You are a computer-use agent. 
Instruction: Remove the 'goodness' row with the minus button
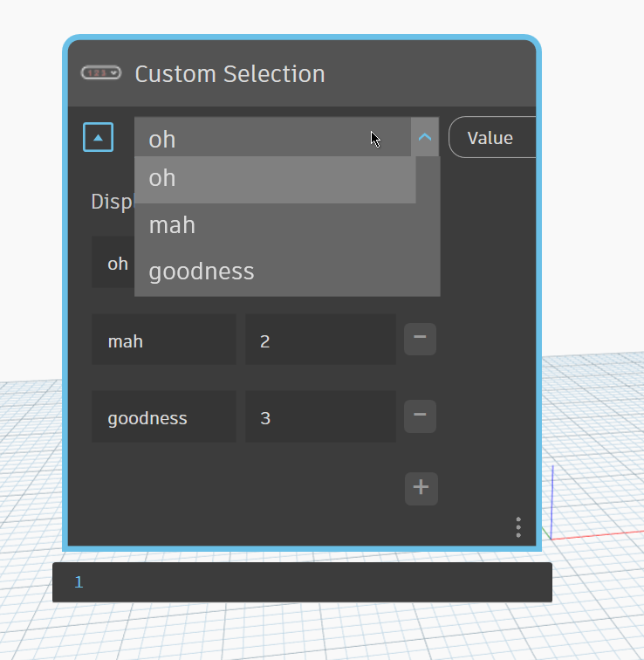point(421,416)
